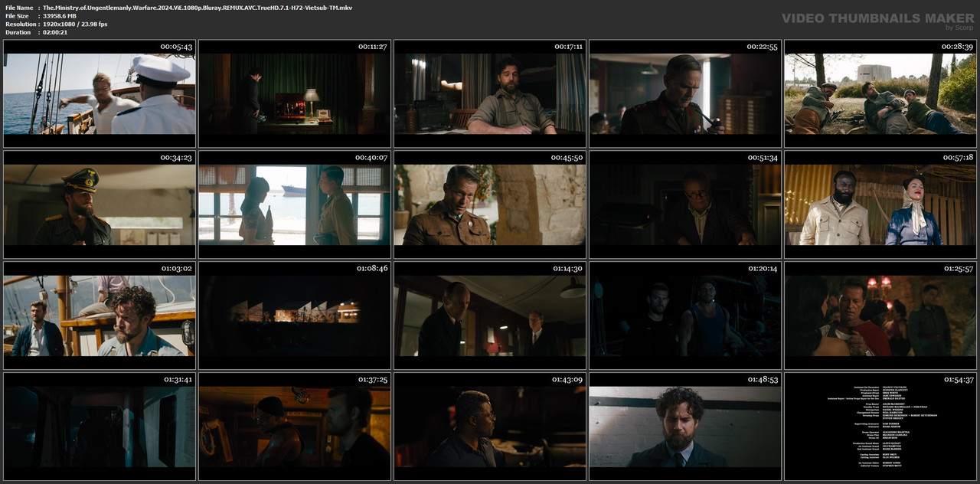Choose the thumbnail at 01:48:53

(685, 427)
